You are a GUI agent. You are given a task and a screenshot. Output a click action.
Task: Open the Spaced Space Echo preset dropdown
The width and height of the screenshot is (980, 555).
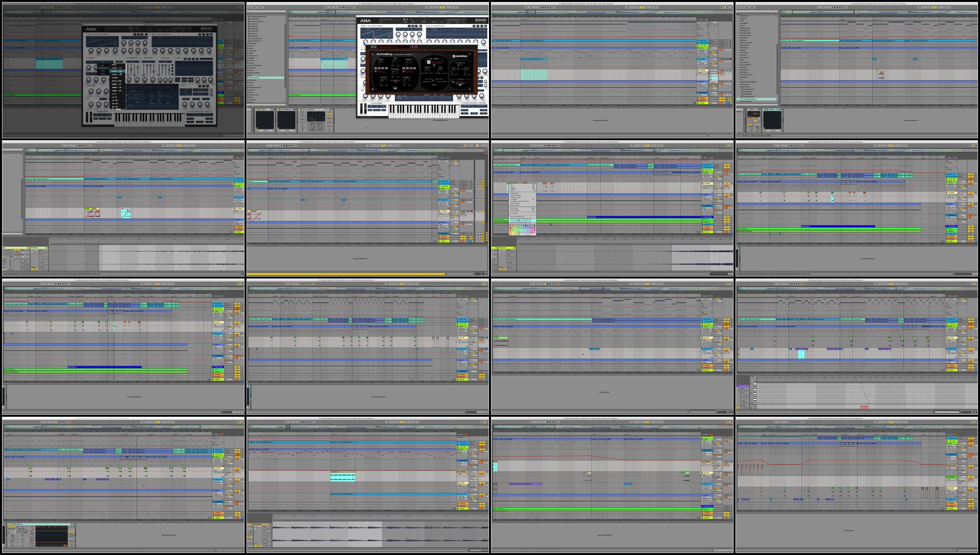click(394, 47)
